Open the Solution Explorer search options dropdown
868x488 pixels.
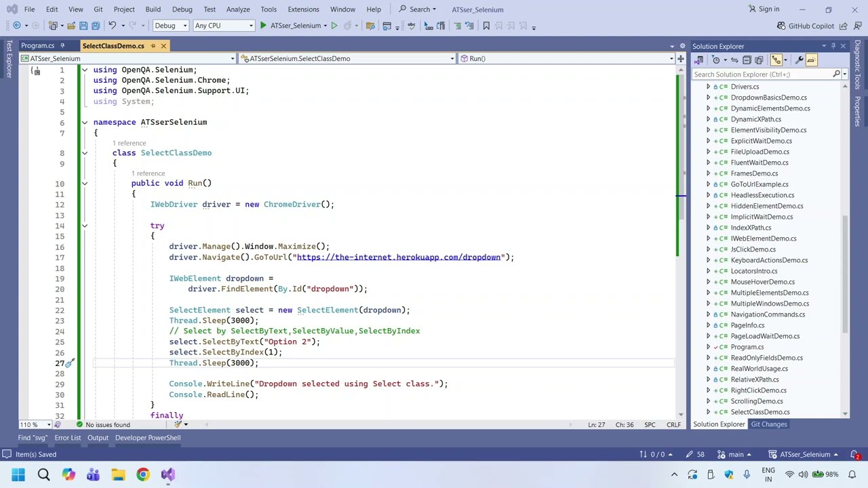click(844, 75)
